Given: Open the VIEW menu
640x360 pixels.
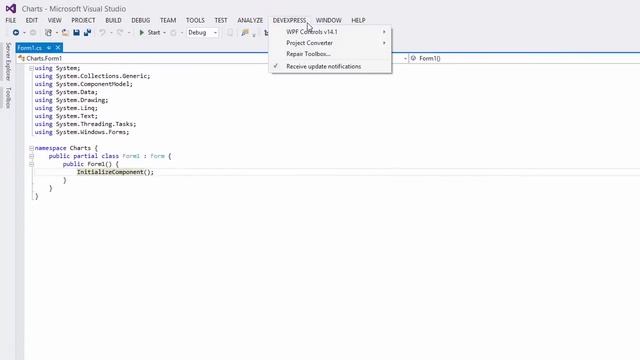Looking at the screenshot, I should pyautogui.click(x=54, y=20).
